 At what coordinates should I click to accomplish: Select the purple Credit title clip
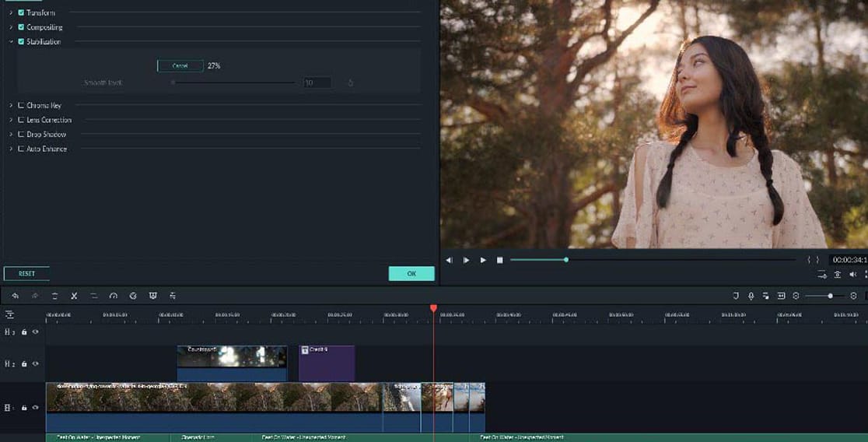(x=327, y=363)
